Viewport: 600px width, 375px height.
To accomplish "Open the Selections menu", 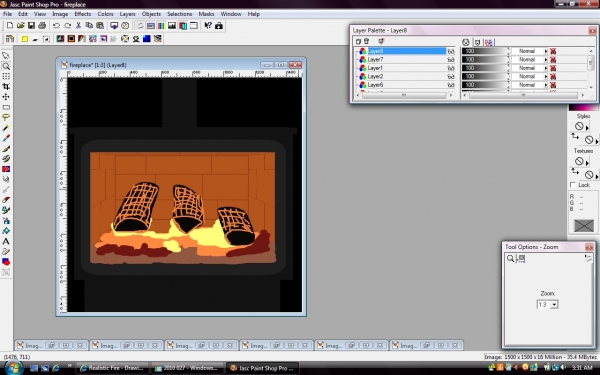I will point(179,14).
